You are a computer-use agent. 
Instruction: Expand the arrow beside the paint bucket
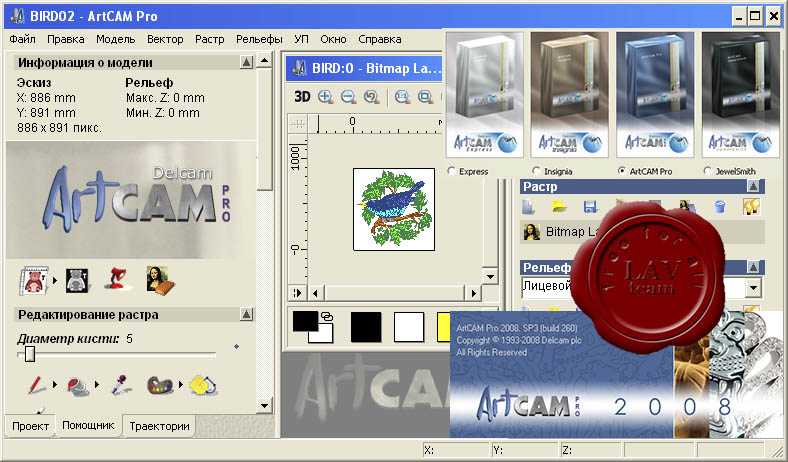(x=96, y=385)
